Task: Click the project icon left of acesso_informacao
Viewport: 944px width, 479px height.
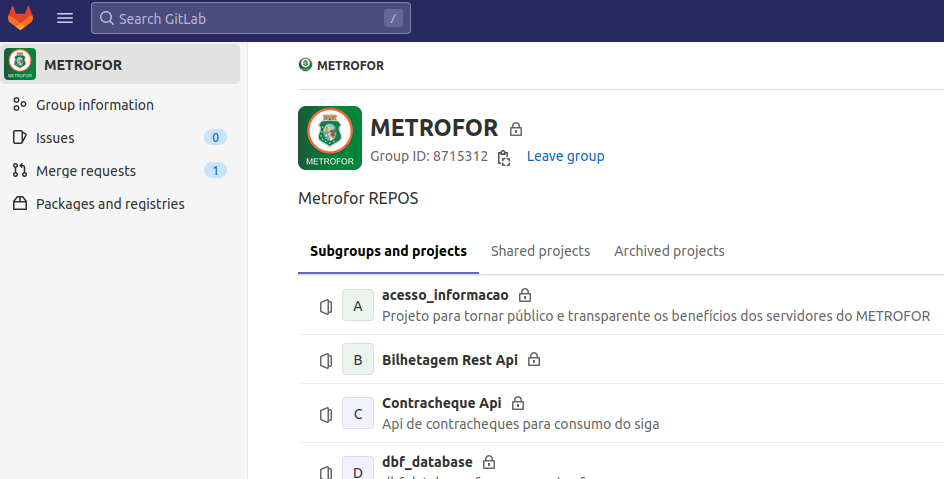Action: 326,307
